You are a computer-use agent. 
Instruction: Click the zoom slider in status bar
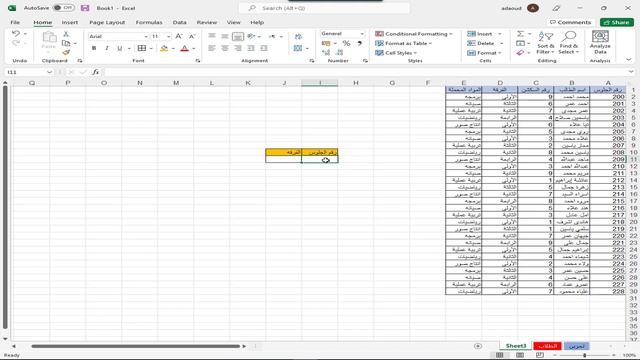pyautogui.click(x=584, y=356)
